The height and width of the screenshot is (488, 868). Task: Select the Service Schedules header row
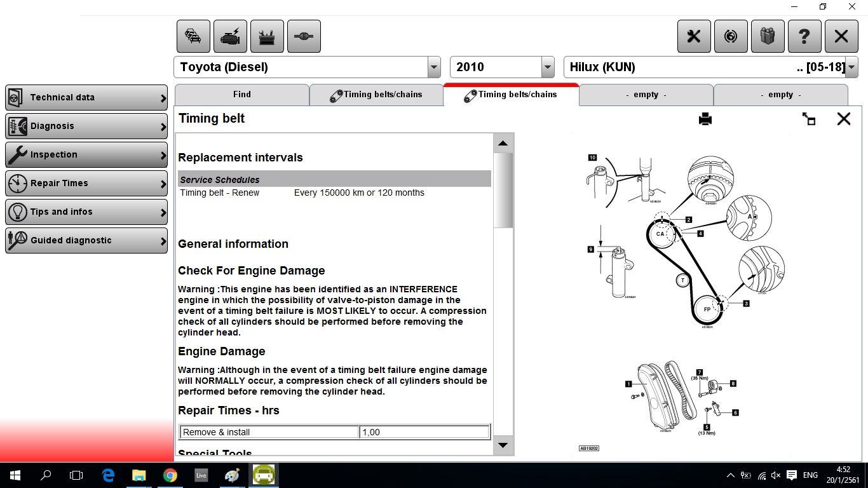pyautogui.click(x=335, y=179)
